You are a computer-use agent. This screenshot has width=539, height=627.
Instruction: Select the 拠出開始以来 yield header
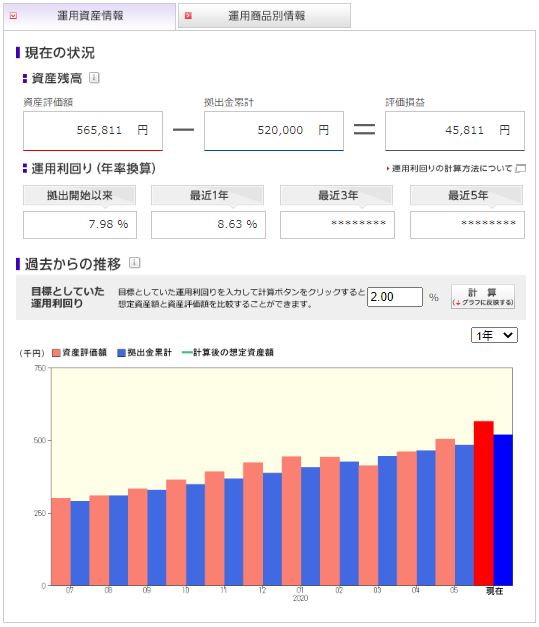coord(79,196)
